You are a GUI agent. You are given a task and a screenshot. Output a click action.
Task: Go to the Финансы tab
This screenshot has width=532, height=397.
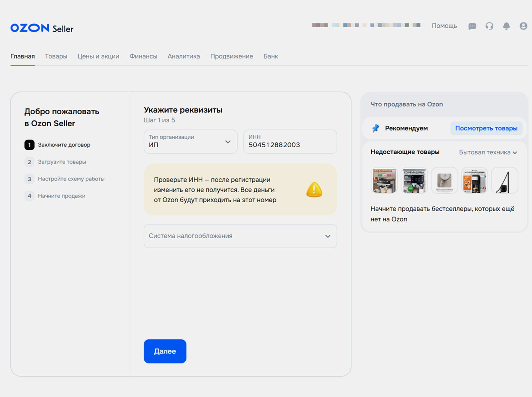143,56
